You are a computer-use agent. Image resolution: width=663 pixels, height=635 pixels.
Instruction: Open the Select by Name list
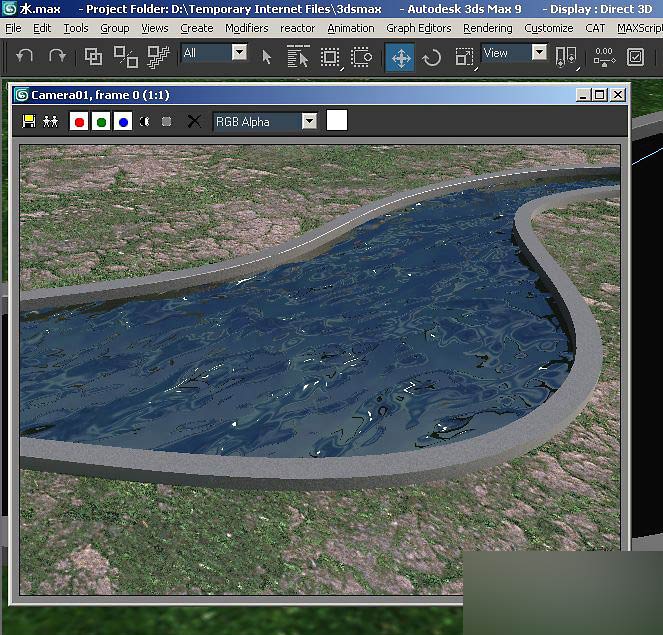[298, 57]
